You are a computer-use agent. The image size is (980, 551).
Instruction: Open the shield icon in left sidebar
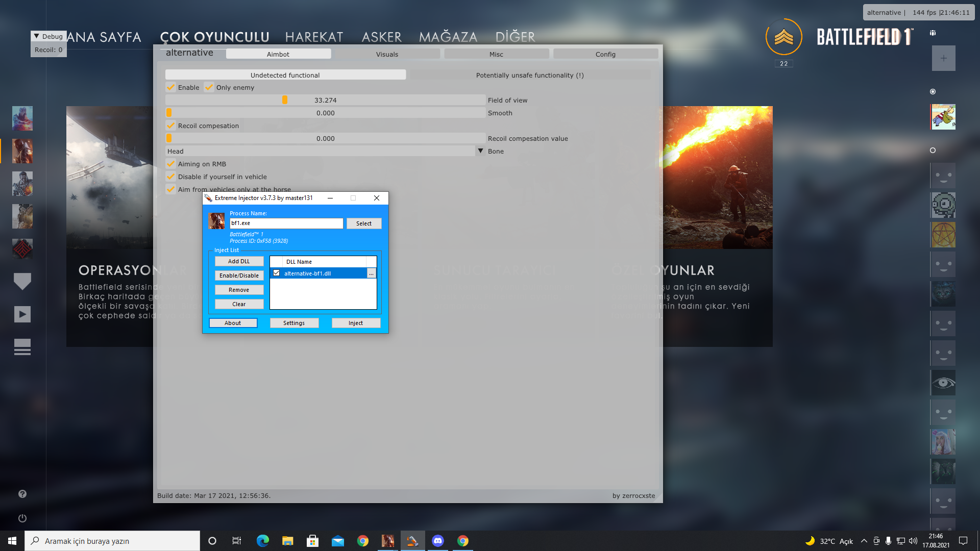tap(22, 281)
